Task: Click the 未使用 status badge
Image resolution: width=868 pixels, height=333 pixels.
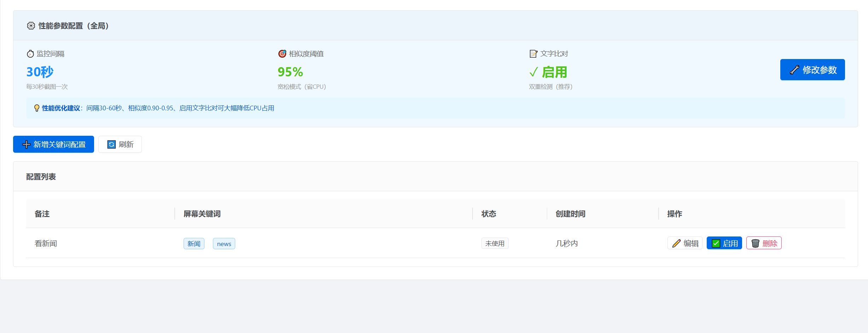Action: point(494,244)
